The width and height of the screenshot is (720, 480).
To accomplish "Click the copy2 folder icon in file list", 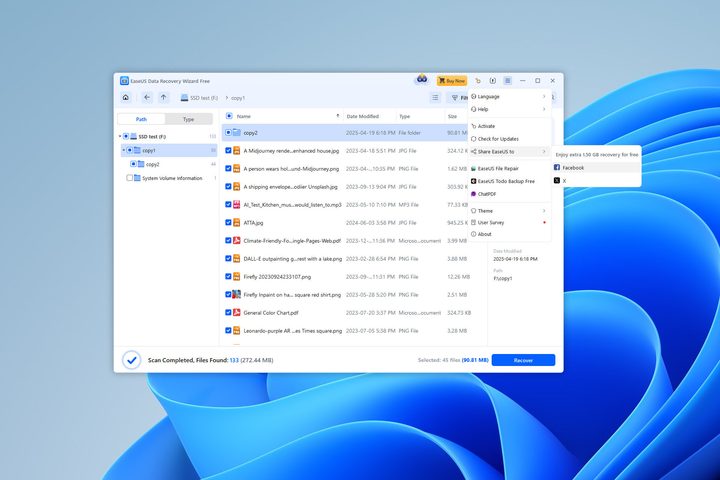I will 236,132.
